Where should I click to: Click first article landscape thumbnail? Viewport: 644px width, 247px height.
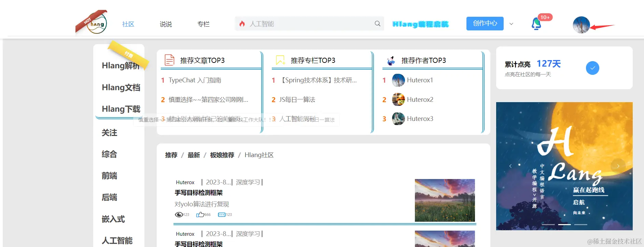click(445, 200)
